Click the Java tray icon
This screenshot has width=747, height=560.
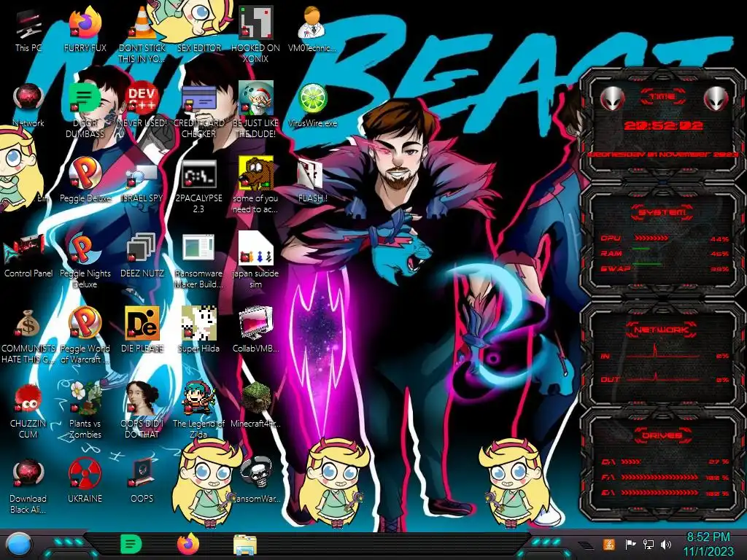point(609,544)
